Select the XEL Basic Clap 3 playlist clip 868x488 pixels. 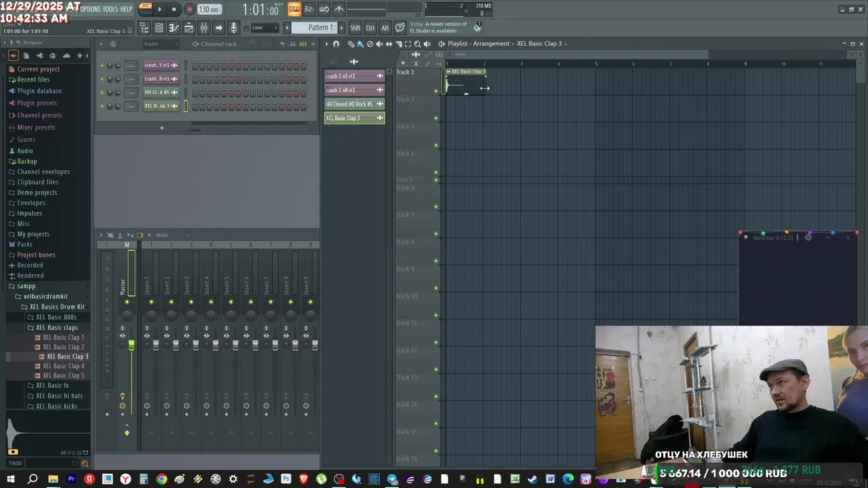pyautogui.click(x=465, y=81)
